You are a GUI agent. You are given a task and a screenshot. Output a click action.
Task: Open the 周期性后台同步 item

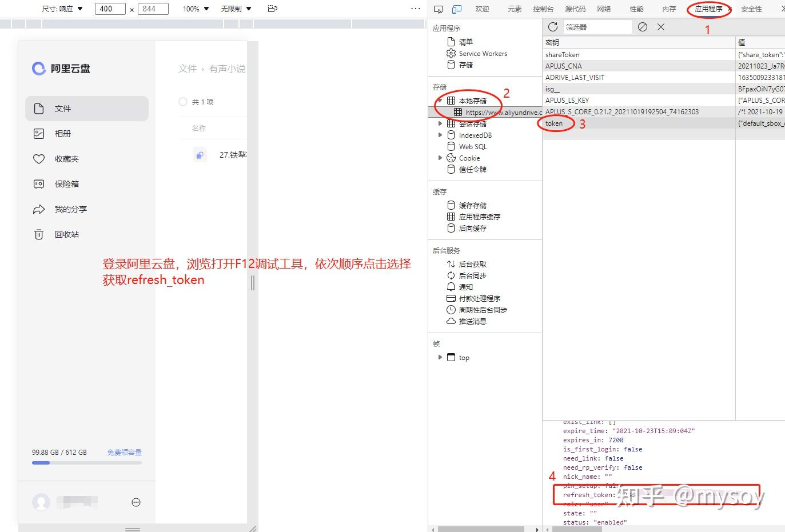click(x=483, y=310)
